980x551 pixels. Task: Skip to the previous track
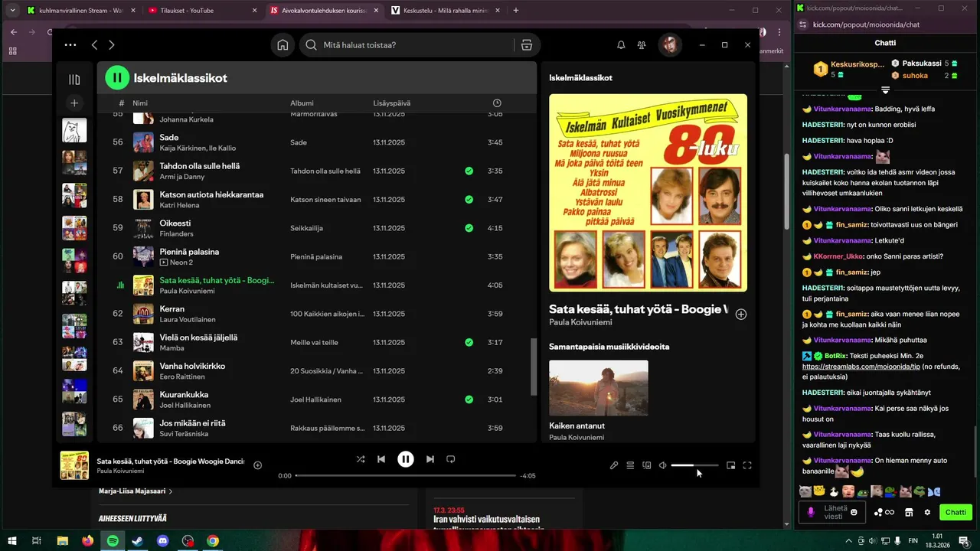click(381, 459)
